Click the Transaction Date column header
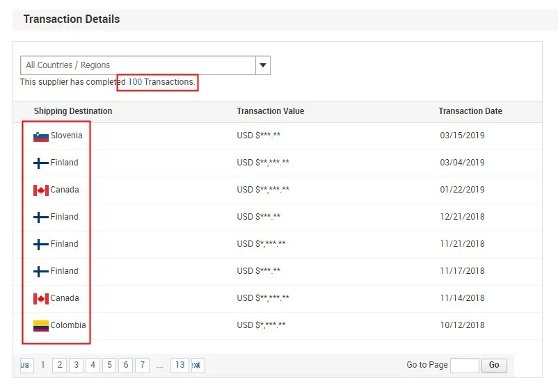 pos(470,111)
